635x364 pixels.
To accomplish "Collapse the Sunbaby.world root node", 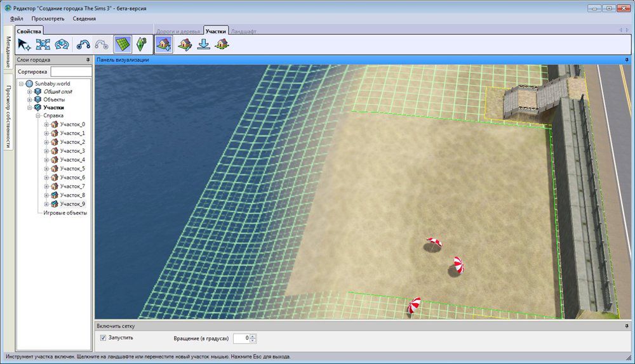I will coord(21,83).
